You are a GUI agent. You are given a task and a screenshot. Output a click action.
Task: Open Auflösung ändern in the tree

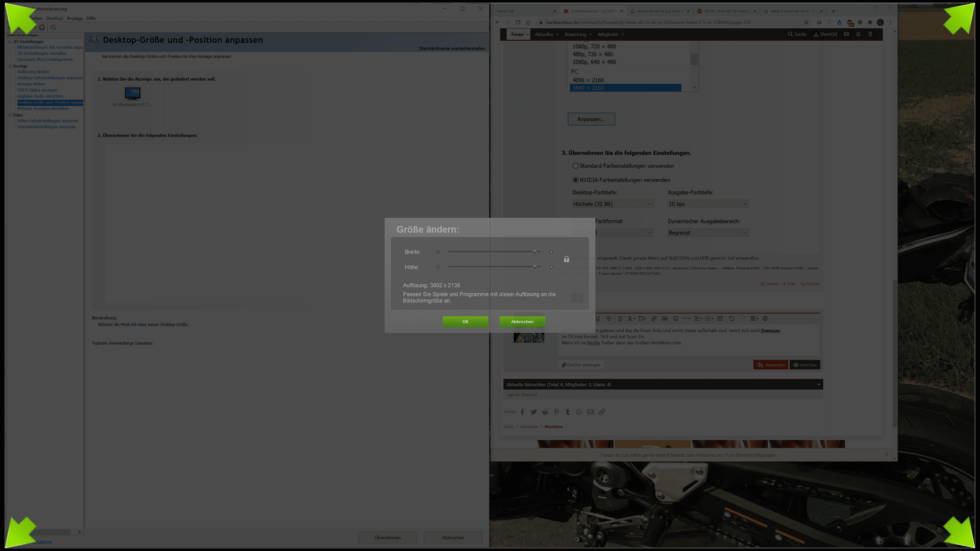pyautogui.click(x=33, y=71)
